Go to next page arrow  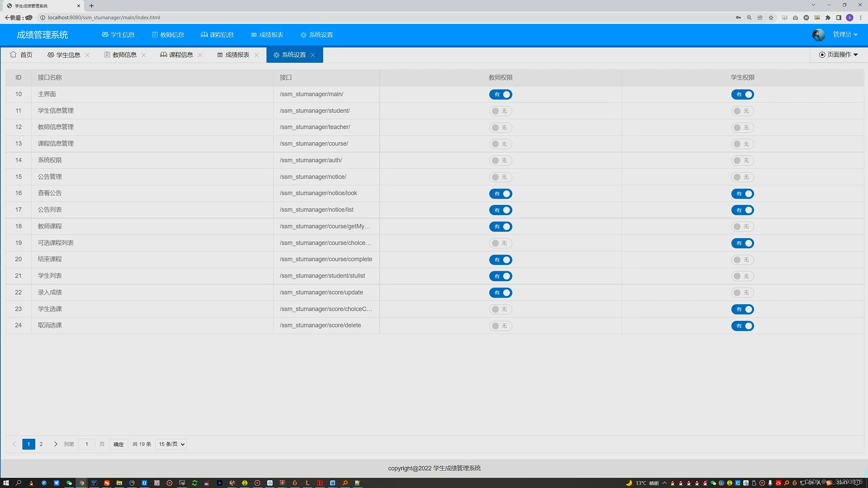coord(56,444)
